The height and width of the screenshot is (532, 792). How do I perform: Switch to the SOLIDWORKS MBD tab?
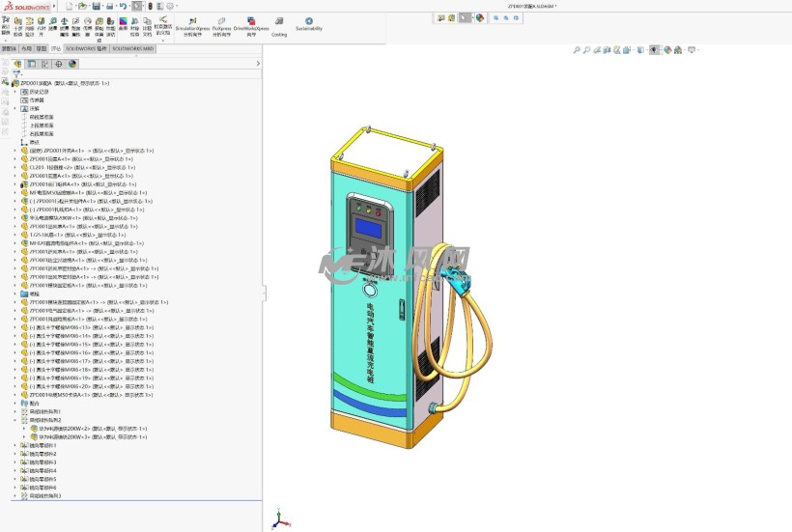[x=134, y=47]
